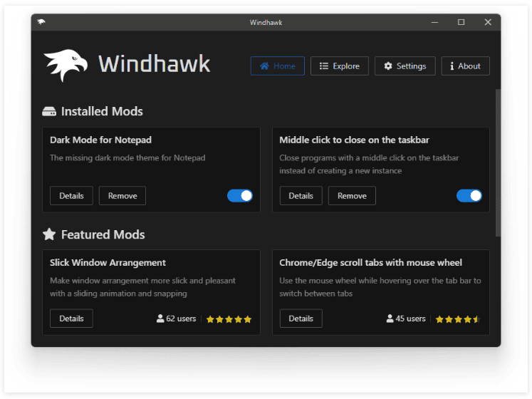Open the Explore tab
Viewport: 532px width, 399px height.
point(340,66)
